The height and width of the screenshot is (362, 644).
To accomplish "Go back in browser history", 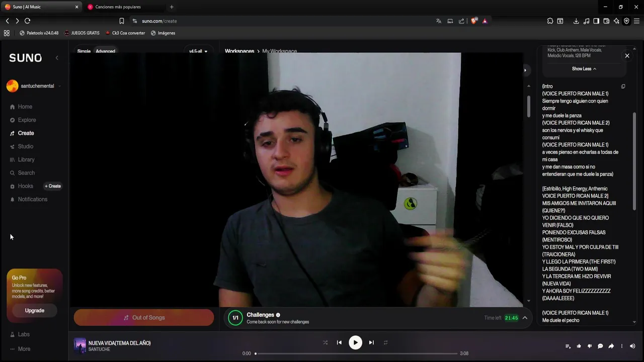I will point(7,21).
